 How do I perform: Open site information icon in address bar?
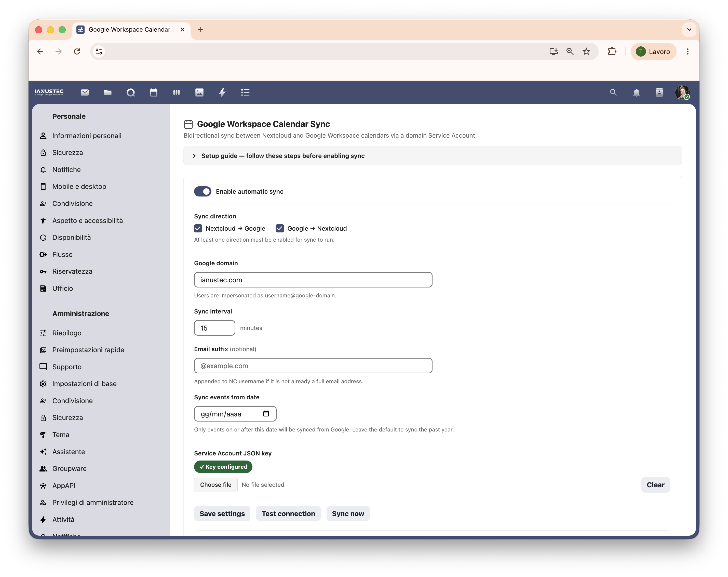(99, 51)
